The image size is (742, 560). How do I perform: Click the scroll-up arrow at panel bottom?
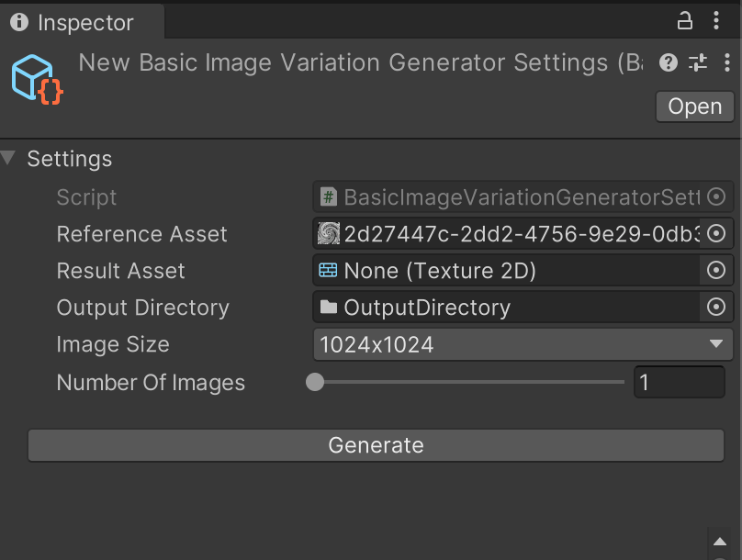click(x=720, y=542)
